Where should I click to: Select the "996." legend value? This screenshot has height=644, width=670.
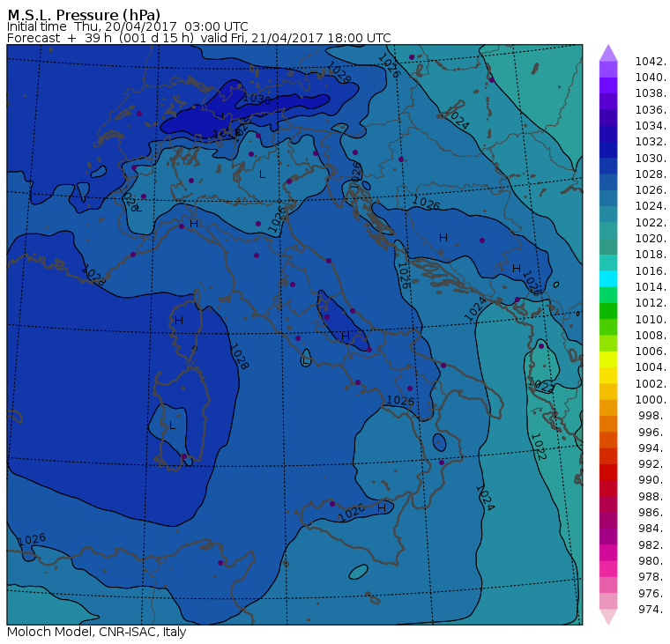click(x=652, y=433)
